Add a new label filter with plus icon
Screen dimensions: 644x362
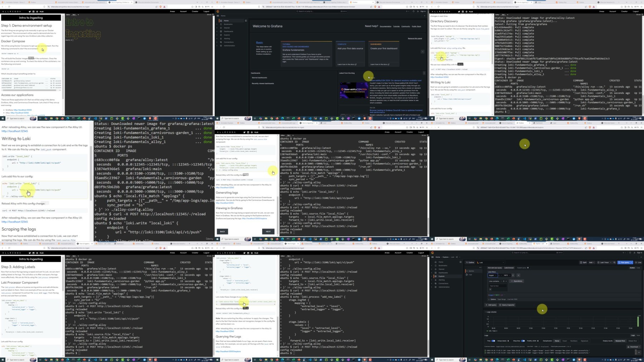(518, 275)
